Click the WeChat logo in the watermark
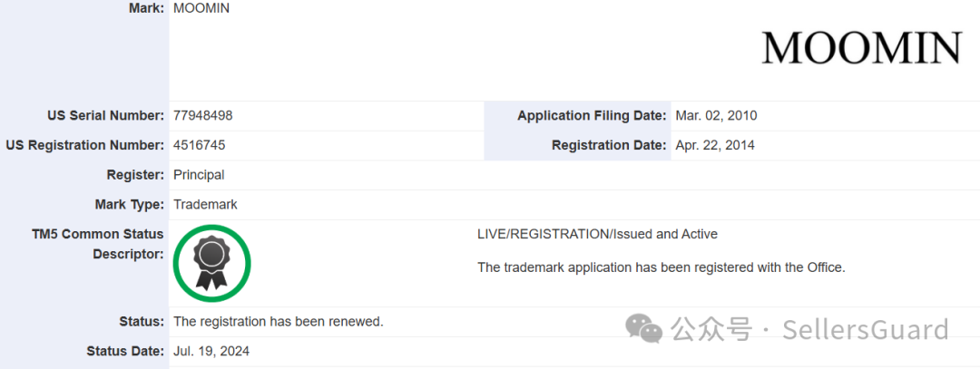The image size is (980, 369). pyautogui.click(x=645, y=328)
